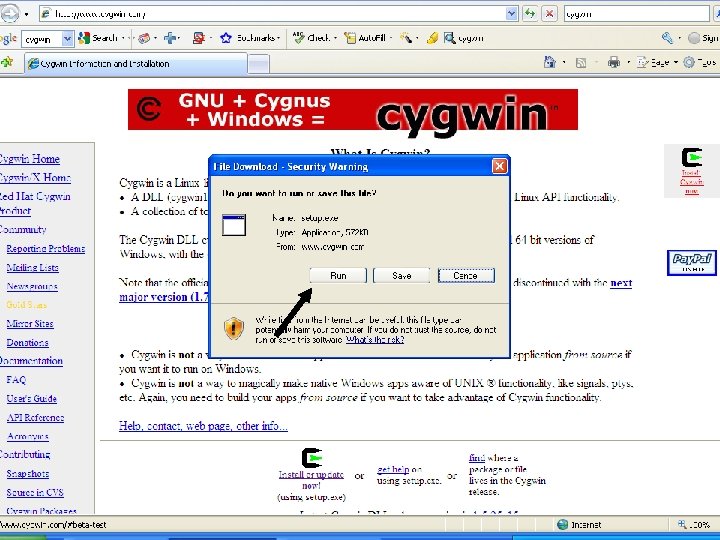Image resolution: width=720 pixels, height=540 pixels.
Task: Open the zoom level control in status bar
Action: pos(694,524)
